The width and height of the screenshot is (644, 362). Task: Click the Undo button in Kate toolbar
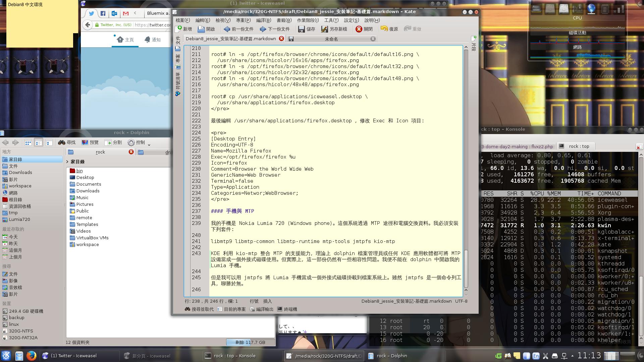coord(389,29)
